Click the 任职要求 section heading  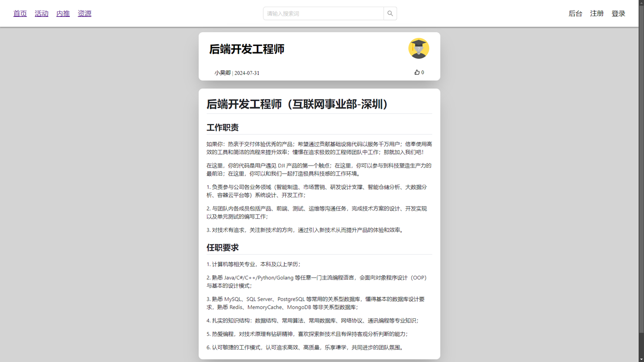pos(223,247)
